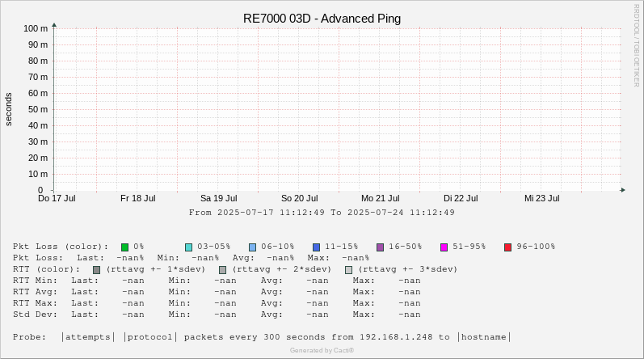This screenshot has width=644, height=359.
Task: Click the red 96-100% packet loss swatch
Action: tap(508, 247)
